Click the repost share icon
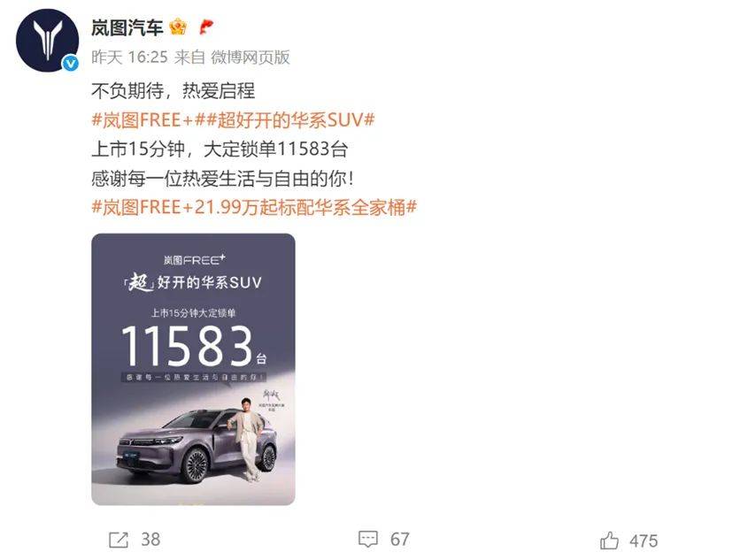 click(119, 540)
